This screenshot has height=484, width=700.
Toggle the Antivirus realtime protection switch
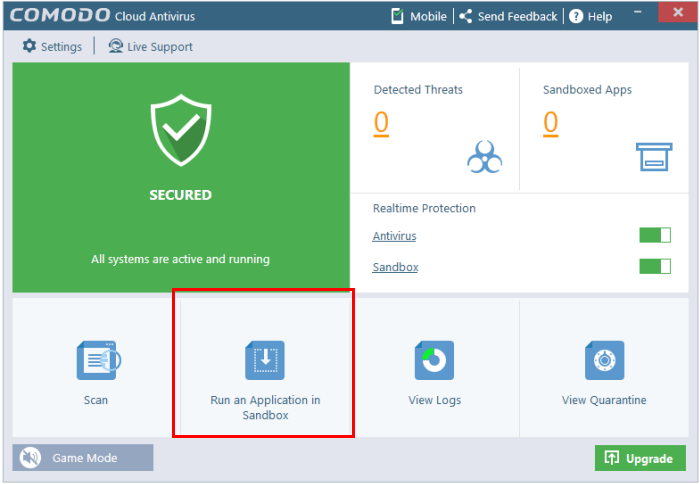click(x=655, y=235)
